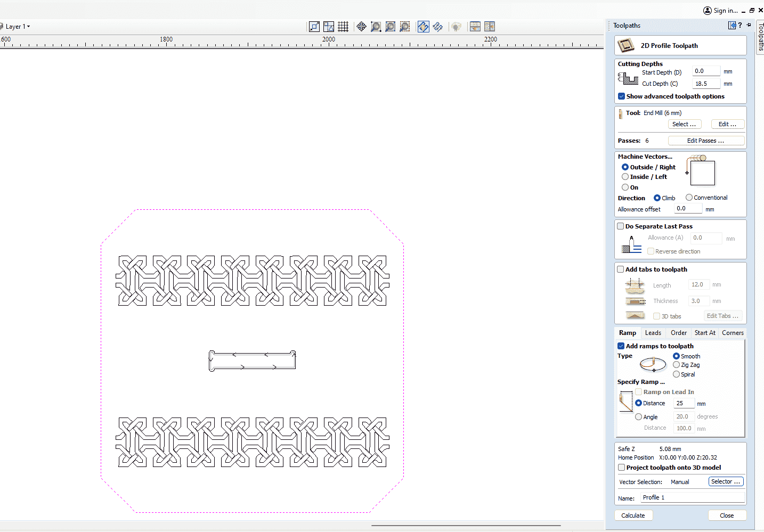Open the Toolpaths panel help question mark
The height and width of the screenshot is (532, 764).
(740, 25)
